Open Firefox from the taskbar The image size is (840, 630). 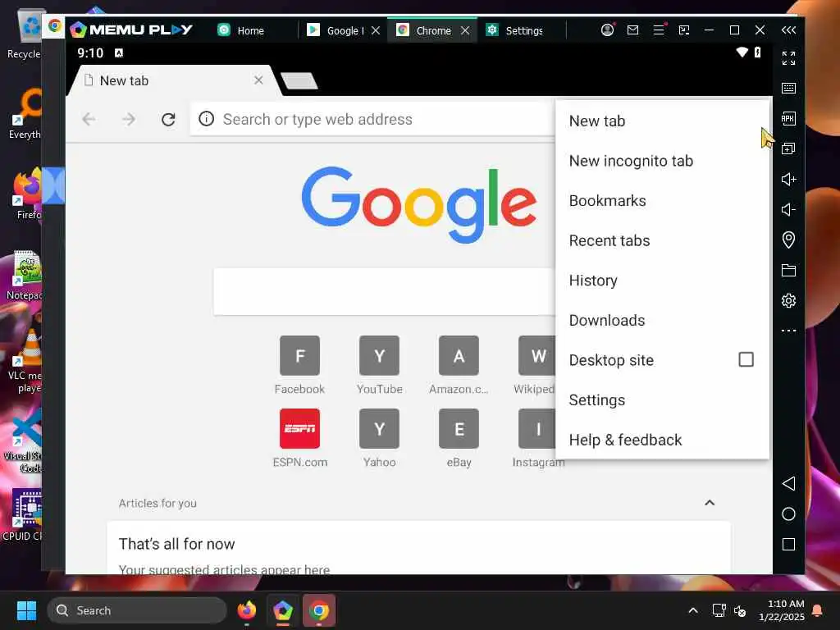tap(247, 610)
